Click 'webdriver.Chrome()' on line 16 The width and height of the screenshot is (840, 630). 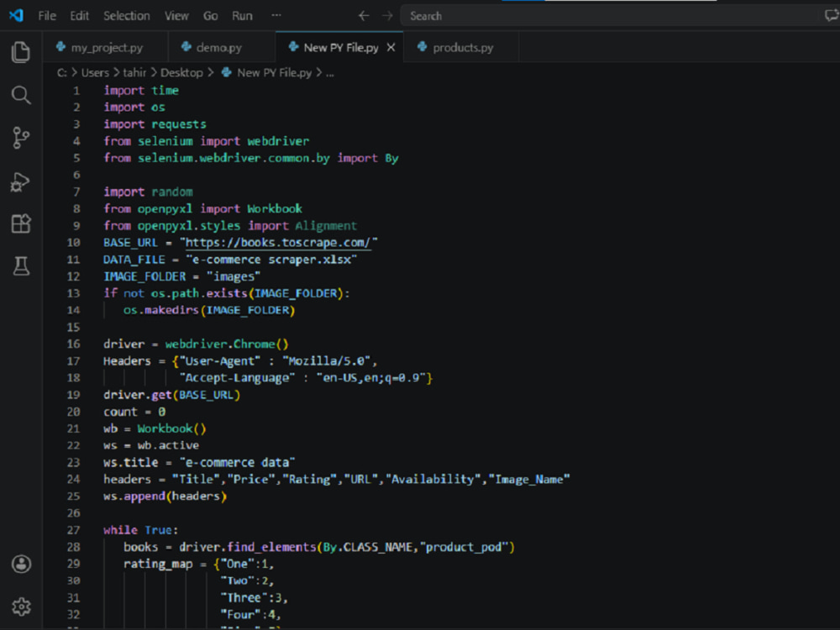point(227,344)
